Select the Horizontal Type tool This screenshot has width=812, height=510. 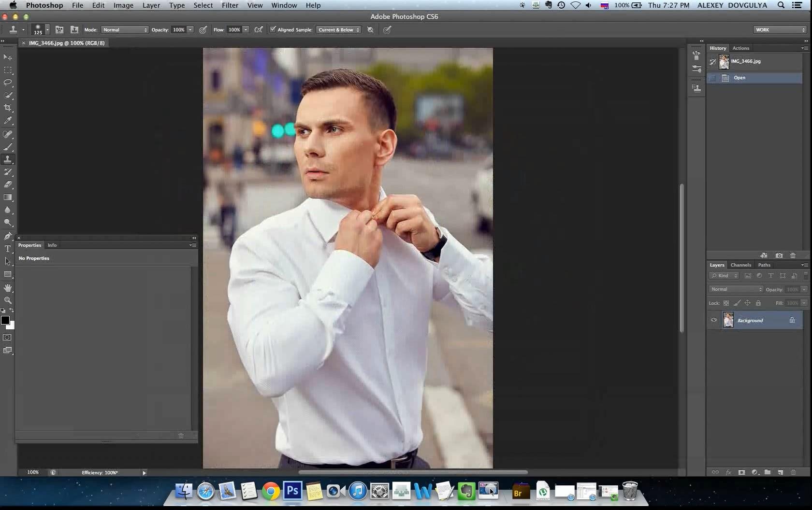(x=8, y=249)
